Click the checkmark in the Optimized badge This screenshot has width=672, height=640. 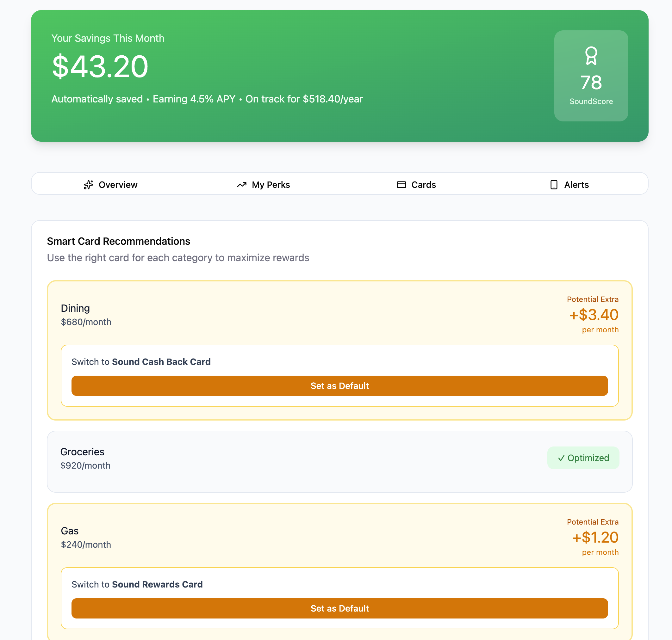(561, 458)
